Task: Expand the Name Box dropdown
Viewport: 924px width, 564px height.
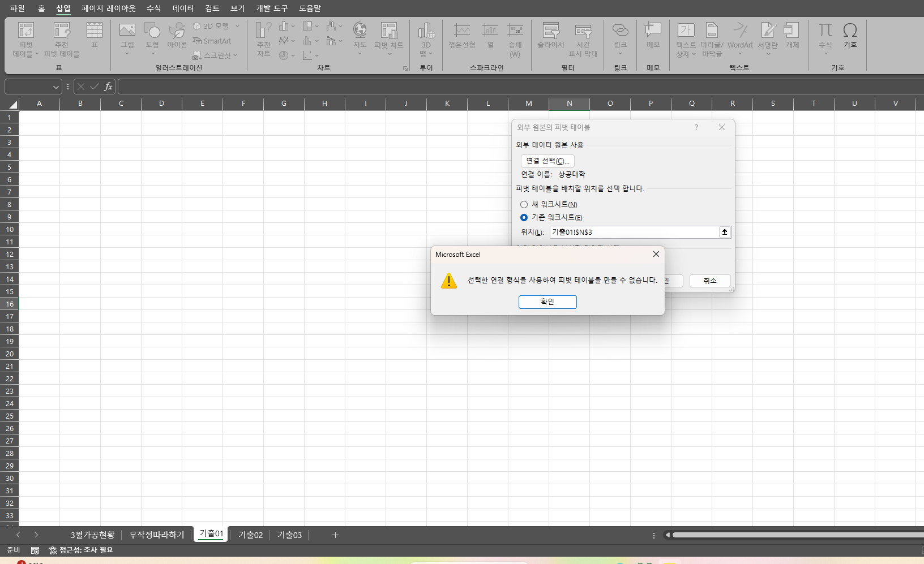Action: (x=55, y=87)
